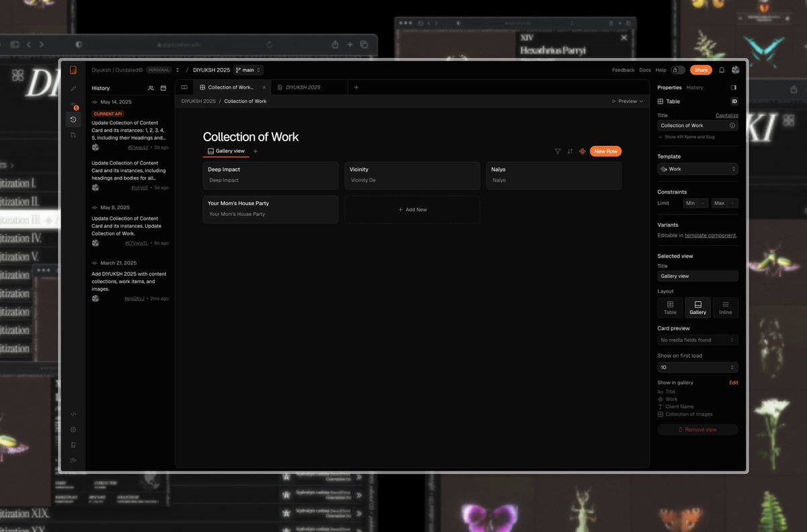
Task: Select the History clock sidebar icon
Action: tap(73, 119)
